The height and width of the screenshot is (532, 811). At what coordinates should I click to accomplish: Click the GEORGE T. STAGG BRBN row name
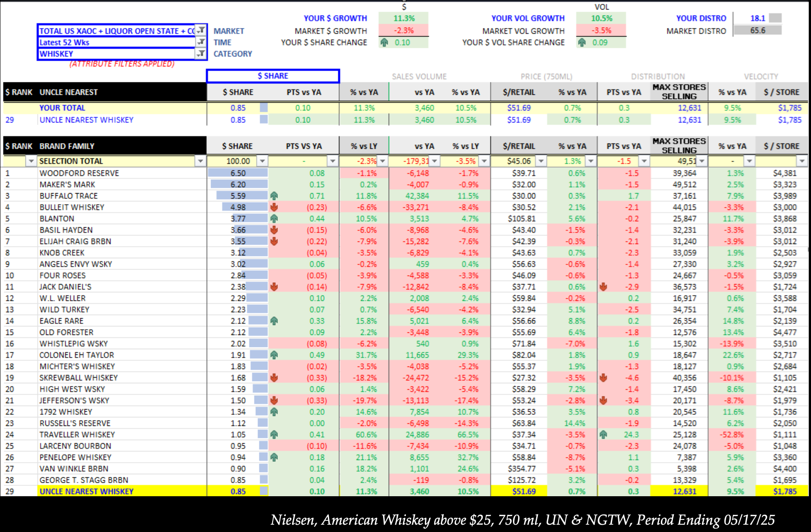[84, 480]
